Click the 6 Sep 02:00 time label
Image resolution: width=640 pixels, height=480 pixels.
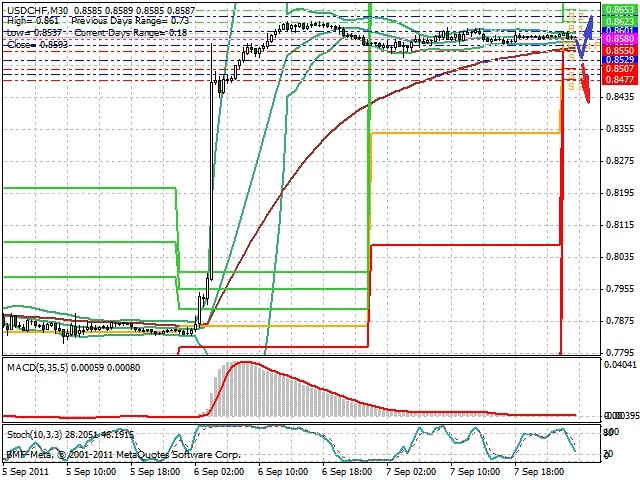[218, 472]
